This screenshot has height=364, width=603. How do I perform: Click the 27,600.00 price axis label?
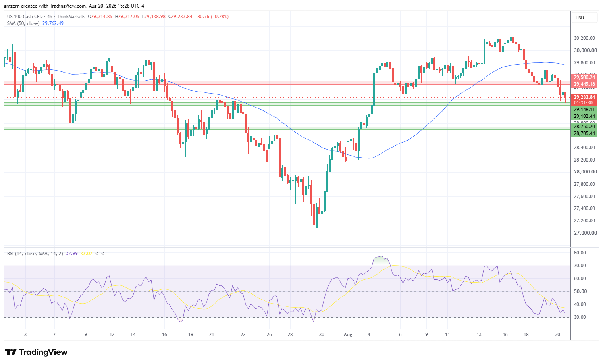(584, 196)
